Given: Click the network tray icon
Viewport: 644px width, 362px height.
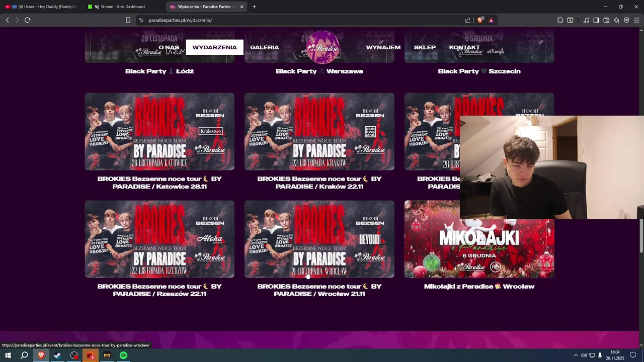Looking at the screenshot, I should coord(592,355).
